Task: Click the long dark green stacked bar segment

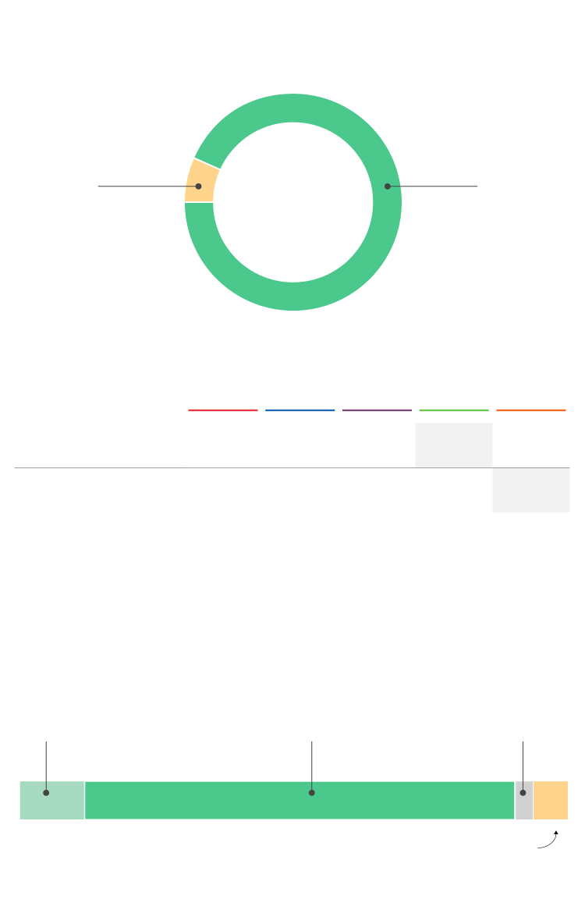Action: 234,800
